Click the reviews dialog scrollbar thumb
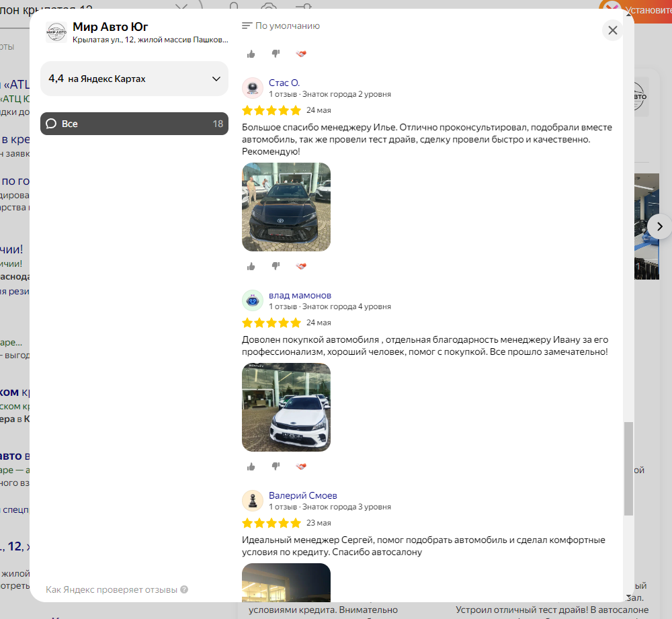The height and width of the screenshot is (619, 672). pyautogui.click(x=628, y=468)
